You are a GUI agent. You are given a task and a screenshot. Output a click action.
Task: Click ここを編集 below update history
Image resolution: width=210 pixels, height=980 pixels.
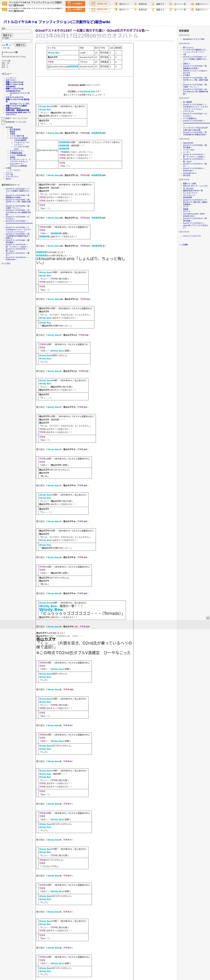click(x=183, y=245)
